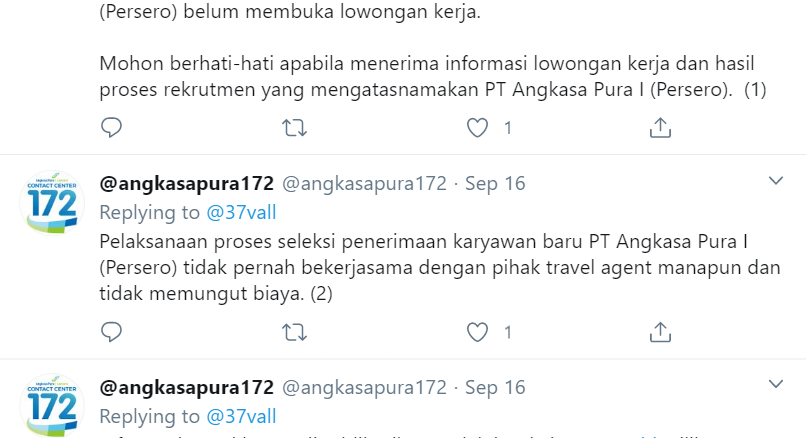Retweet the tweet ending with (1)

(294, 128)
